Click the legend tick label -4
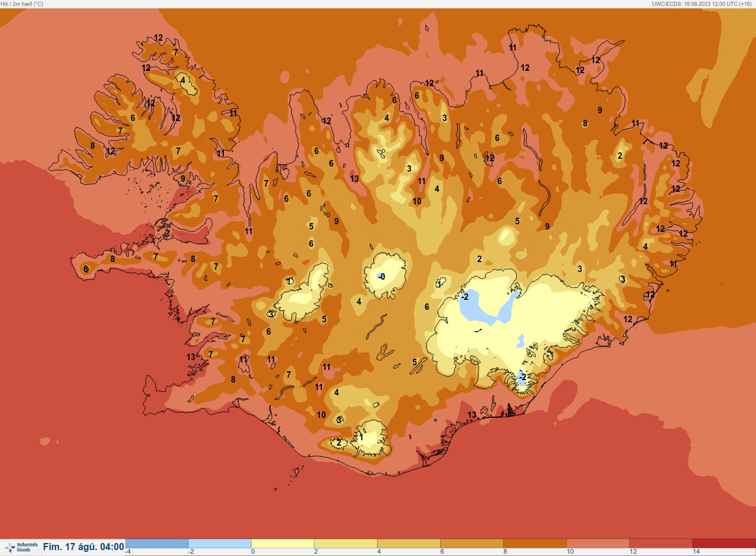756x556 pixels. [x=128, y=552]
